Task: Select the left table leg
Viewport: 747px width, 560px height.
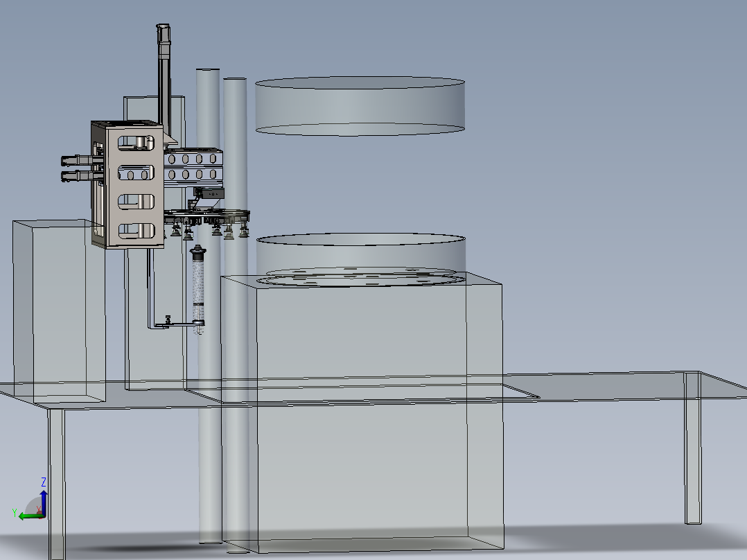Action: (57, 484)
